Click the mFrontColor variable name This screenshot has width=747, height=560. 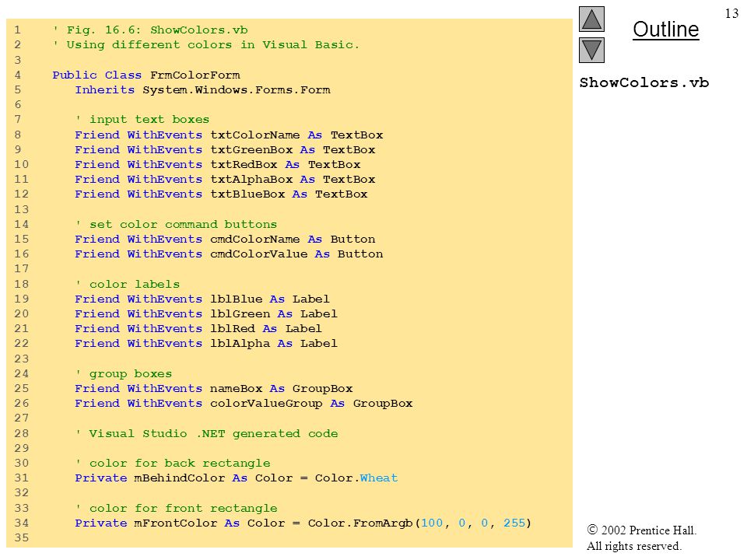point(176,523)
